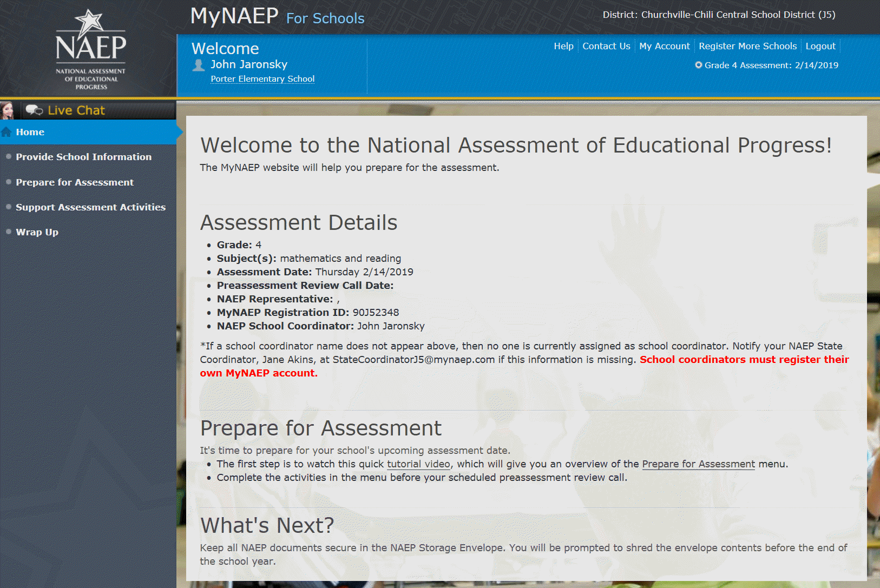Click the Grade: 4 line

(239, 245)
